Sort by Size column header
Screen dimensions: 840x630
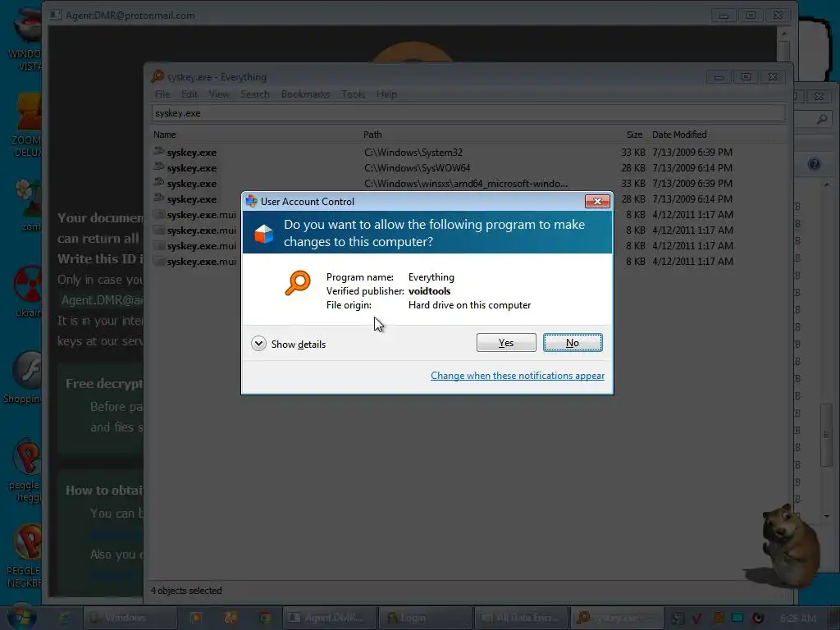(x=634, y=135)
